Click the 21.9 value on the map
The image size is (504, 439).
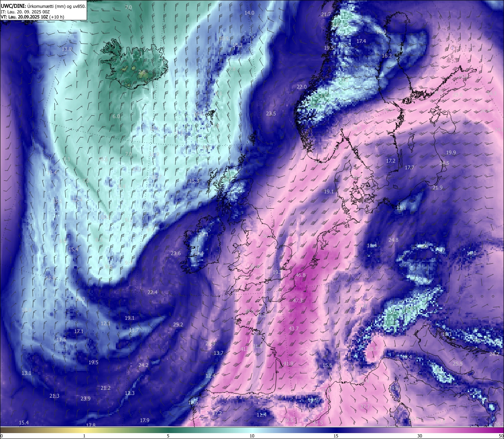pos(437,187)
